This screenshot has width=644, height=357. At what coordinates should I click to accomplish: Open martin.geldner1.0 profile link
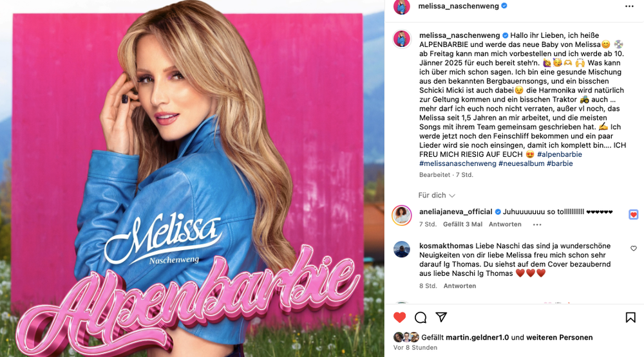tap(477, 337)
